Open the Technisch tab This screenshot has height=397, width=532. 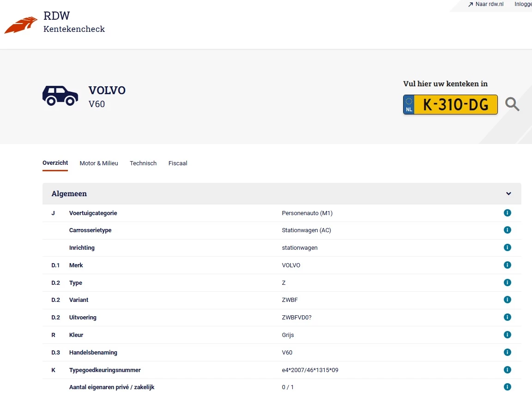point(143,163)
